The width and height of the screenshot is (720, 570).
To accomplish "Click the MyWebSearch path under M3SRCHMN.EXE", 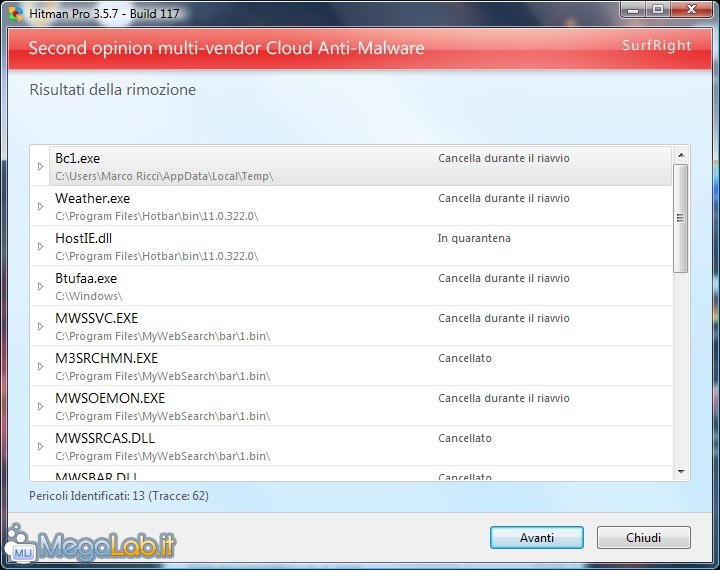I will 163,376.
